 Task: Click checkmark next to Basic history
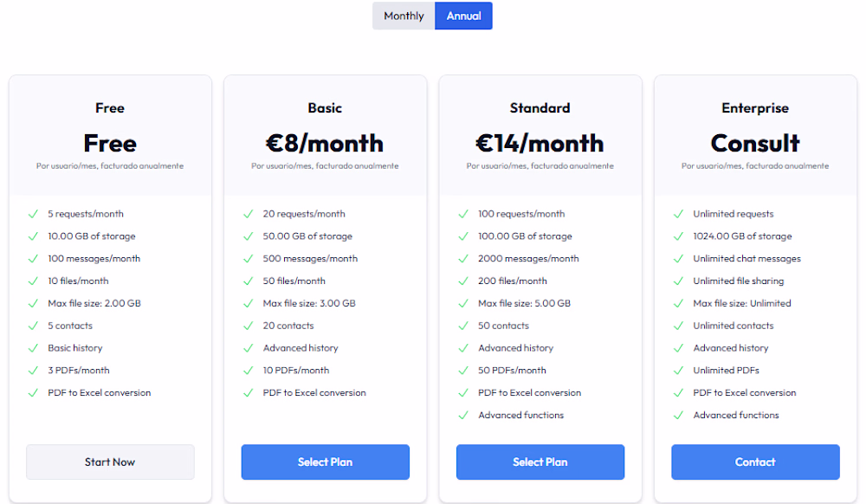(x=33, y=348)
